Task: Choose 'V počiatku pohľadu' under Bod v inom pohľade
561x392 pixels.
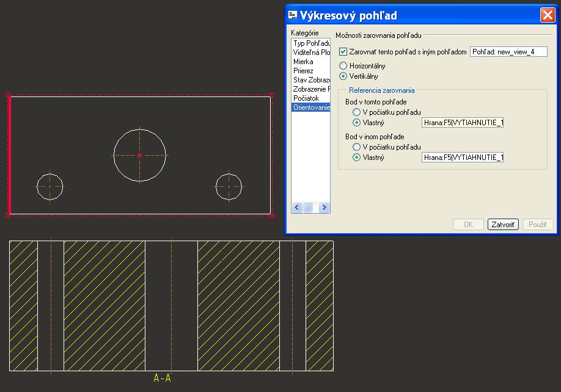Action: 356,147
